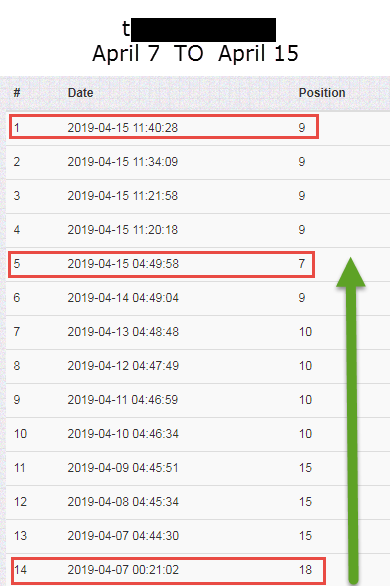Select date 2019-04-11 04:46:59
This screenshot has width=390, height=586.
123,400
